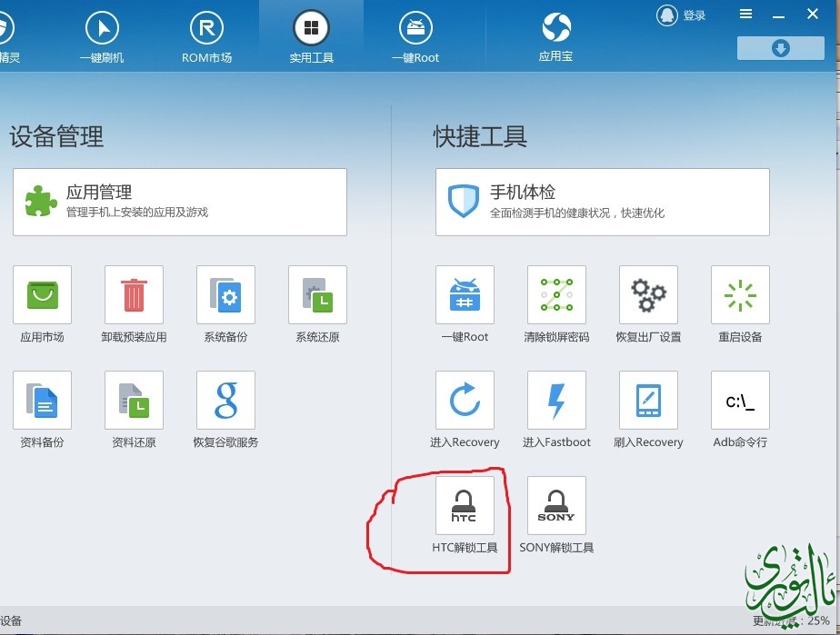Open the HTC解锁工具 unlock tool

(x=465, y=506)
